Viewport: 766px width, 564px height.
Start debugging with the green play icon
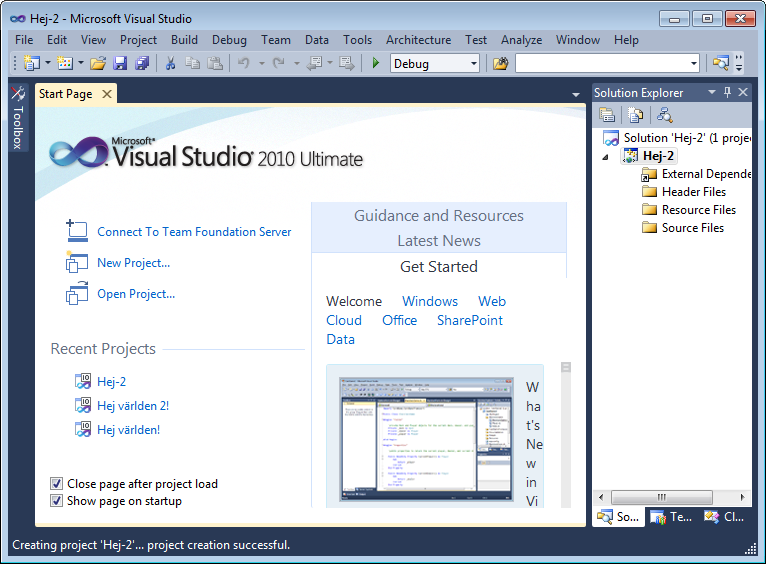click(x=376, y=63)
